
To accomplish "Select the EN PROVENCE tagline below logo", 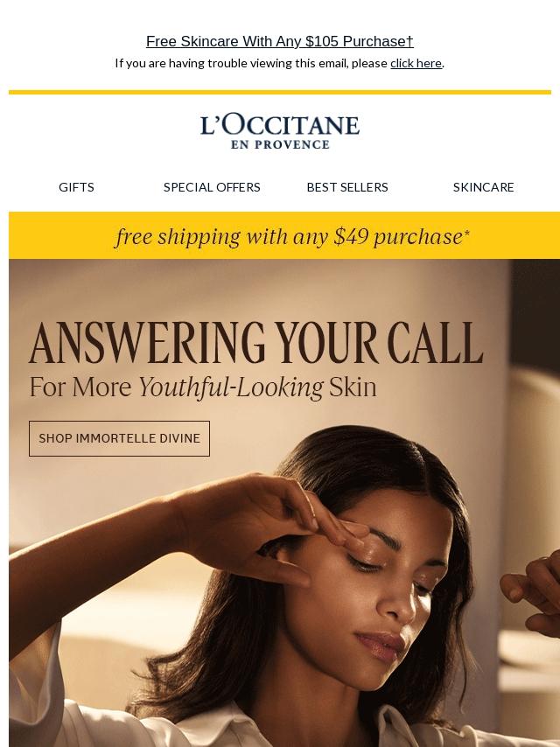I will click(x=280, y=145).
